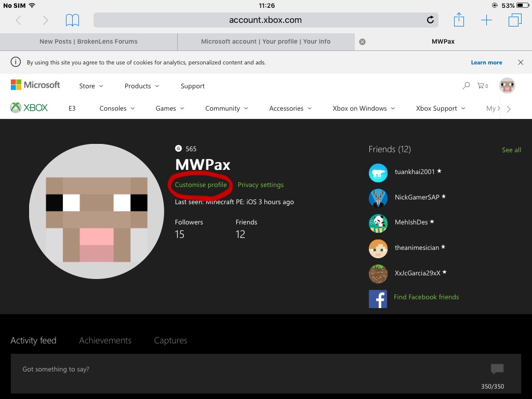Viewport: 532px width, 399px height.
Task: Open the Safari share sheet icon
Action: (x=459, y=19)
